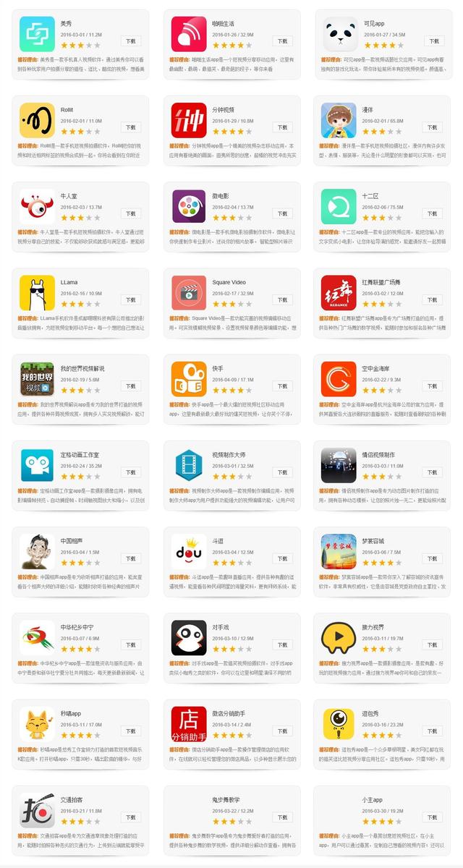This screenshot has height=868, width=463.
Task: Download the 分钟视频 app
Action: coord(281,127)
